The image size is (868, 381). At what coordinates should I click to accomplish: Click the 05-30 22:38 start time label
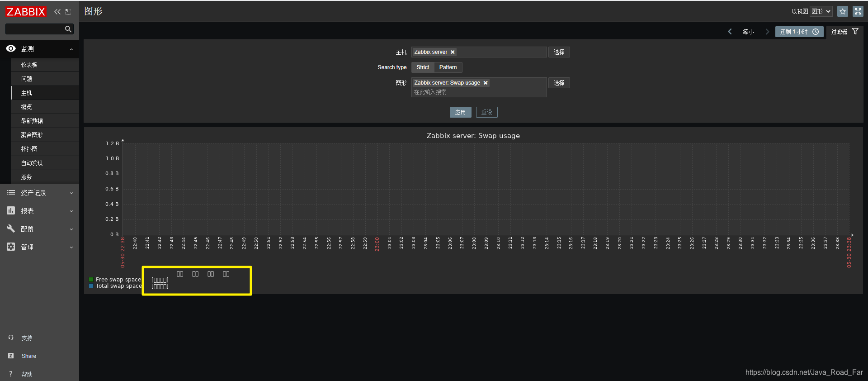[x=123, y=252]
